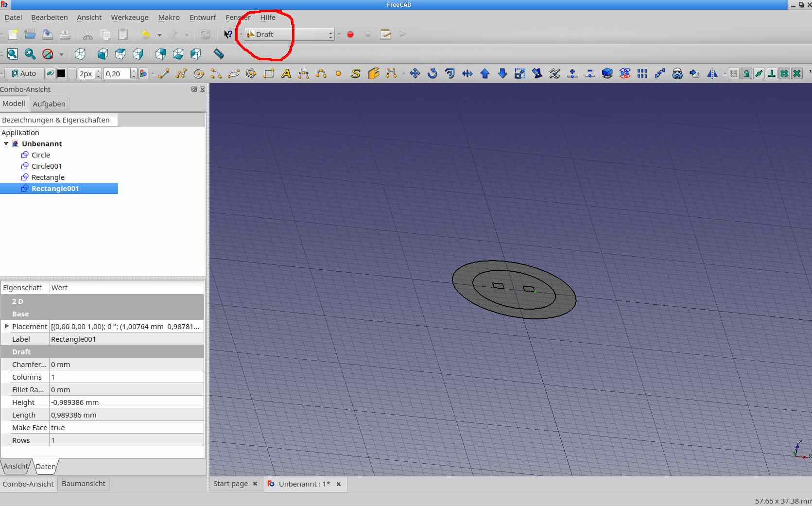The height and width of the screenshot is (506, 812).
Task: Select the Draft Dimension tool
Action: (304, 73)
